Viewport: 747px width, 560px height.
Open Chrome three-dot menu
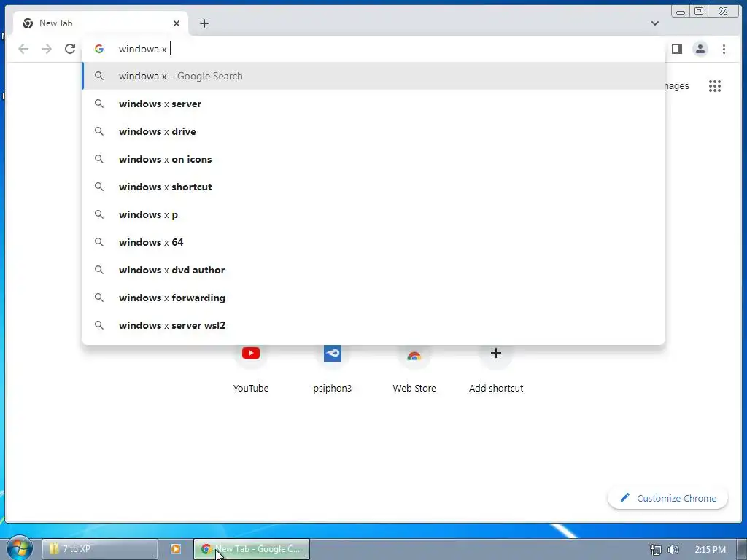click(x=724, y=49)
